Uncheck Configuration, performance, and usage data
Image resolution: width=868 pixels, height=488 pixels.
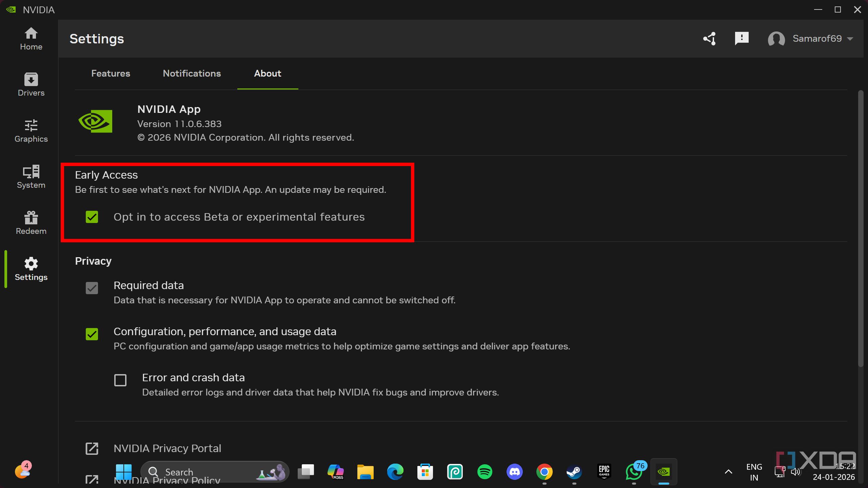tap(92, 334)
